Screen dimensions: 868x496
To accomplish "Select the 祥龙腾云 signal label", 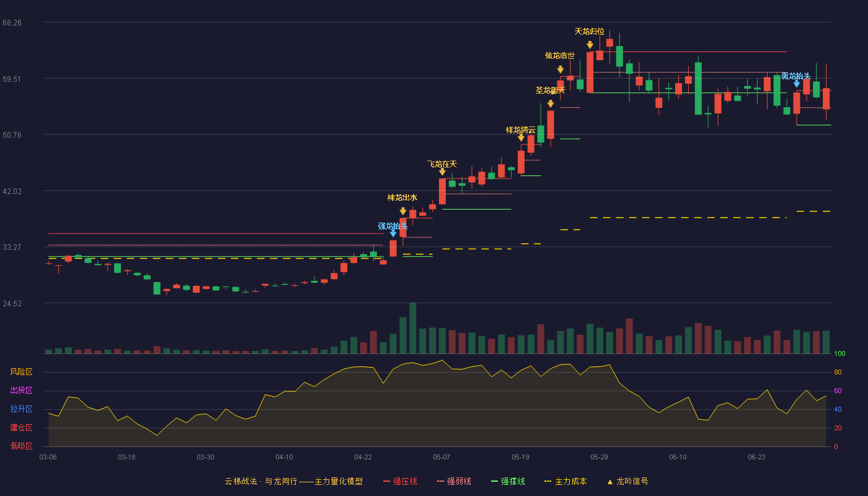I will 521,130.
